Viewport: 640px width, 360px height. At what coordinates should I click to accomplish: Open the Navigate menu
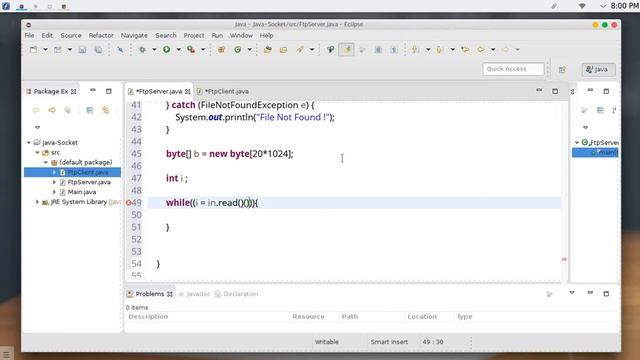[134, 36]
